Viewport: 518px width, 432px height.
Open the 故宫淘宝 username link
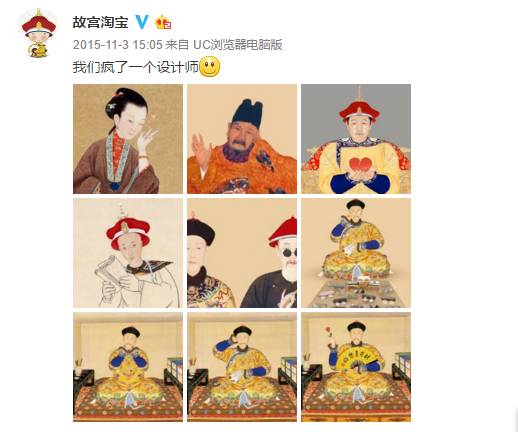(x=101, y=22)
